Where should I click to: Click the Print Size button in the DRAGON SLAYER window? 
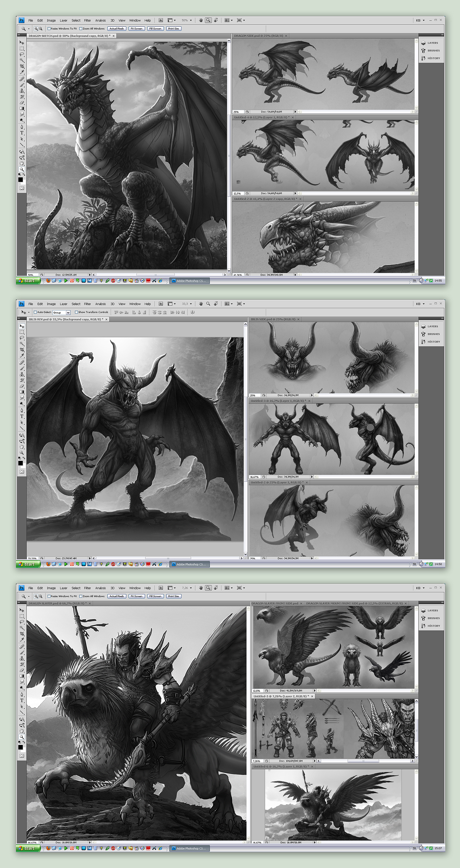coord(174,596)
